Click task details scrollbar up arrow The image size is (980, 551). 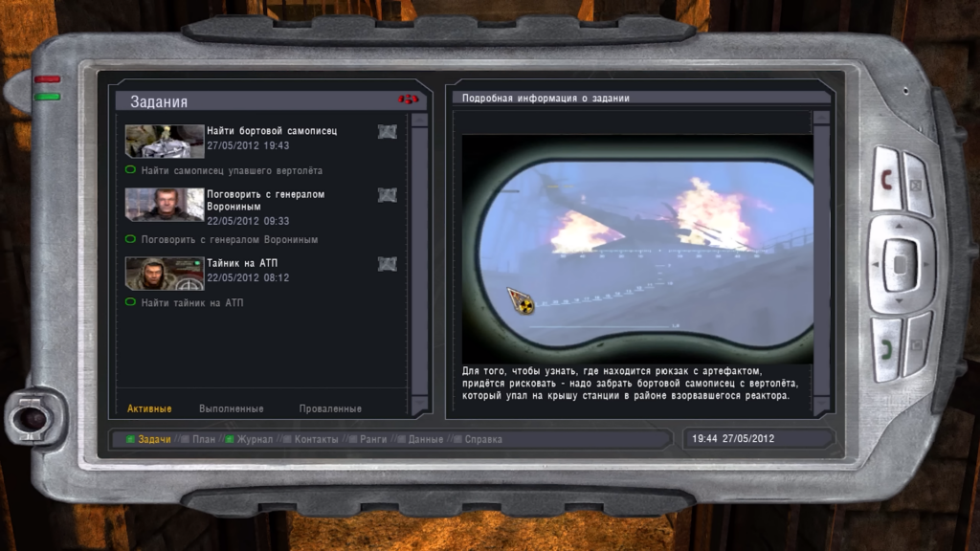[821, 118]
